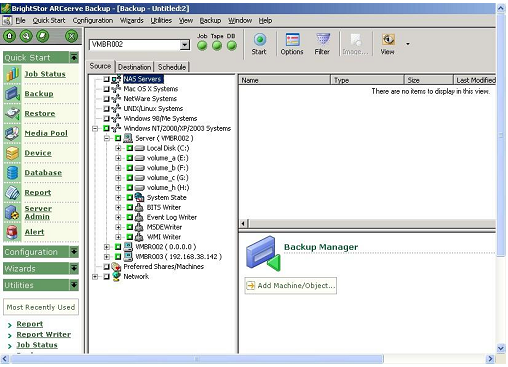
Task: Toggle the VMBR003 (192.168.38.142) checkbox
Action: point(118,257)
